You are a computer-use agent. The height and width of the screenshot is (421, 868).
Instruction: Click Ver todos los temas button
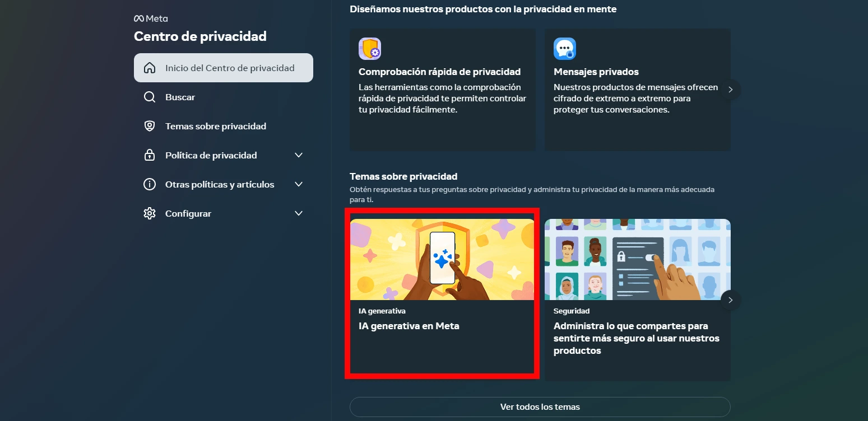(540, 407)
